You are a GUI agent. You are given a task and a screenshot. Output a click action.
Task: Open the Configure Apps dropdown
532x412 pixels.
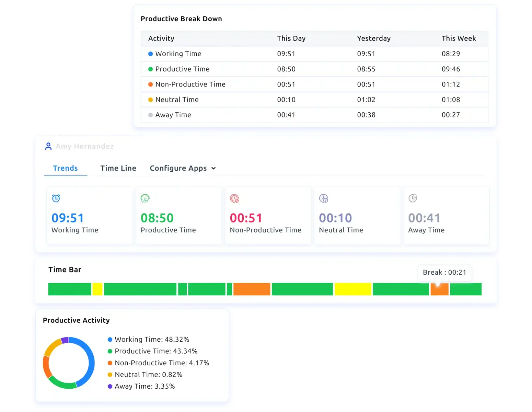click(x=183, y=168)
